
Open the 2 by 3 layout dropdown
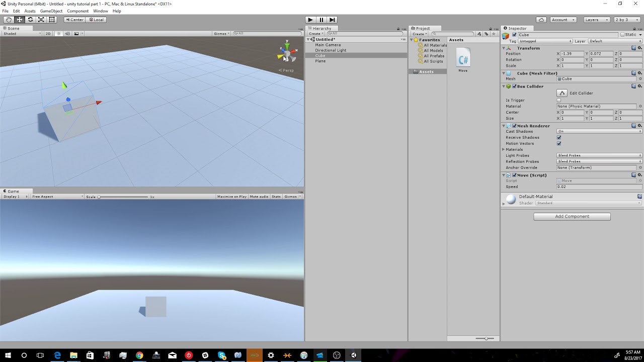click(x=627, y=20)
